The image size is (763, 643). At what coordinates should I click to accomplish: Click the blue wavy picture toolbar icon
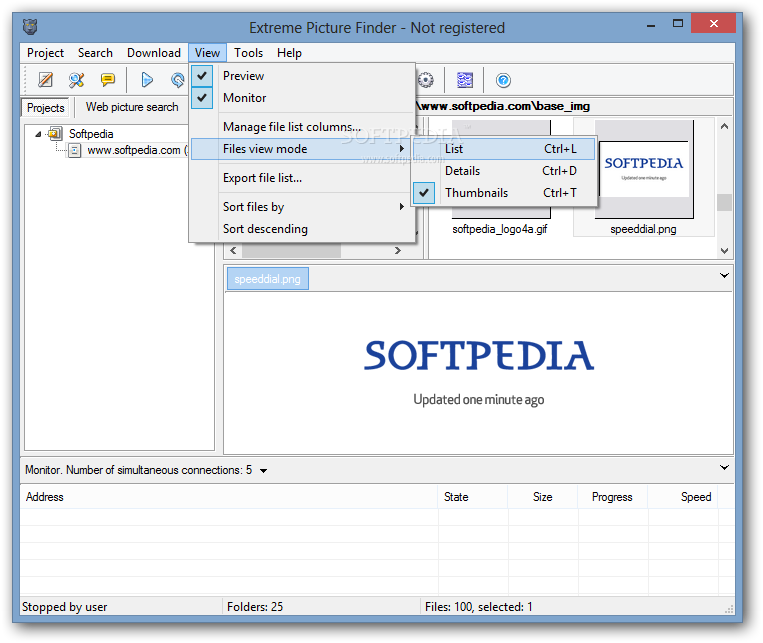coord(465,80)
